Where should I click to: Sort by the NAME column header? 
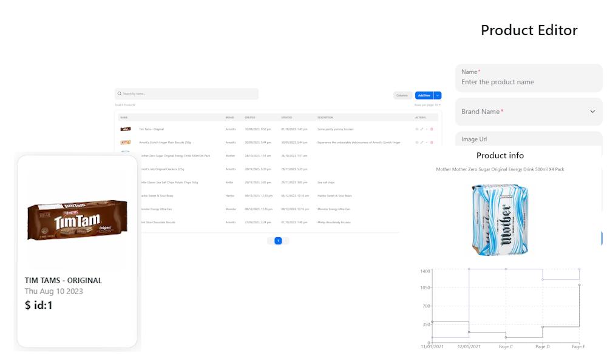[124, 118]
